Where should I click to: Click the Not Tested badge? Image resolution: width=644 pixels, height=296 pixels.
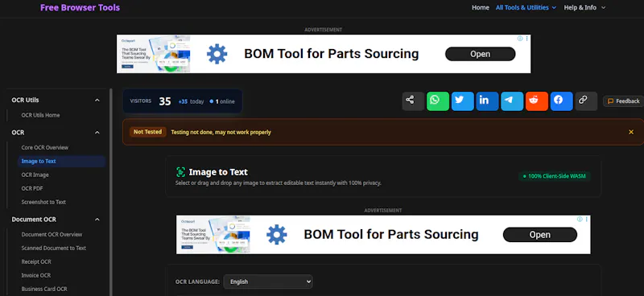[148, 132]
